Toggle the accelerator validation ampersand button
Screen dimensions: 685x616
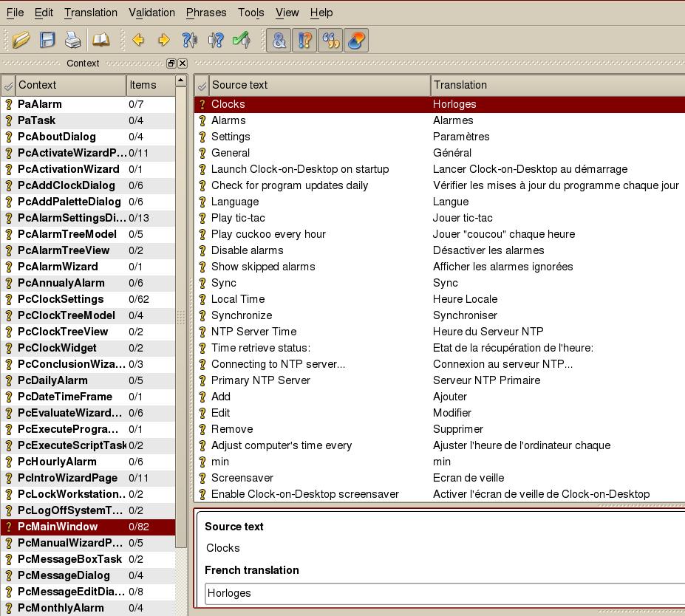point(279,40)
